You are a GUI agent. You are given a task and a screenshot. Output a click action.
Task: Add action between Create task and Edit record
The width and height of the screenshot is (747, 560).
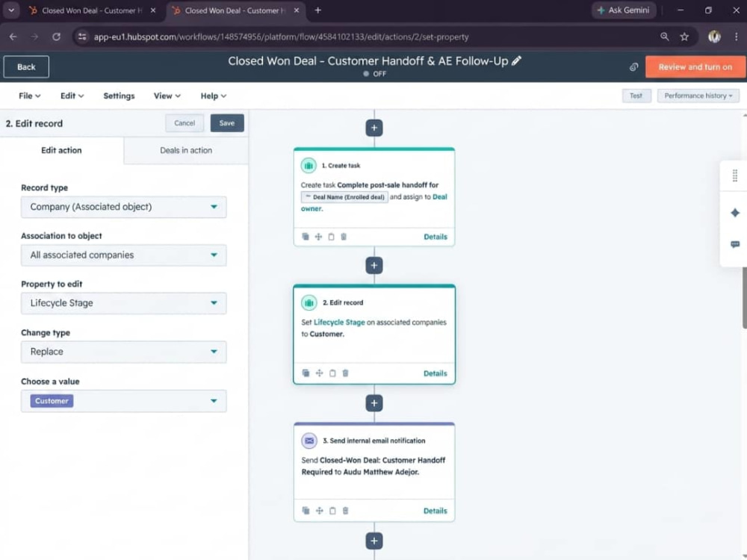[374, 265]
